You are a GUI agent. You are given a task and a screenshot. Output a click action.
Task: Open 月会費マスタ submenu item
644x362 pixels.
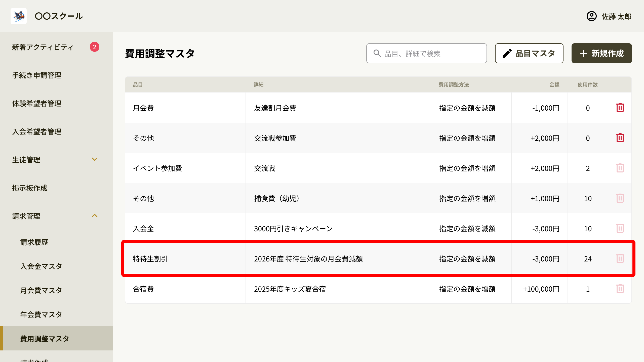[x=56, y=291]
